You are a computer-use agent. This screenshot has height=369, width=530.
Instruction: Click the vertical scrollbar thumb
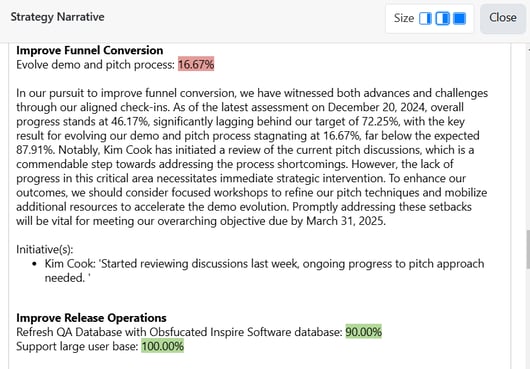point(528,249)
